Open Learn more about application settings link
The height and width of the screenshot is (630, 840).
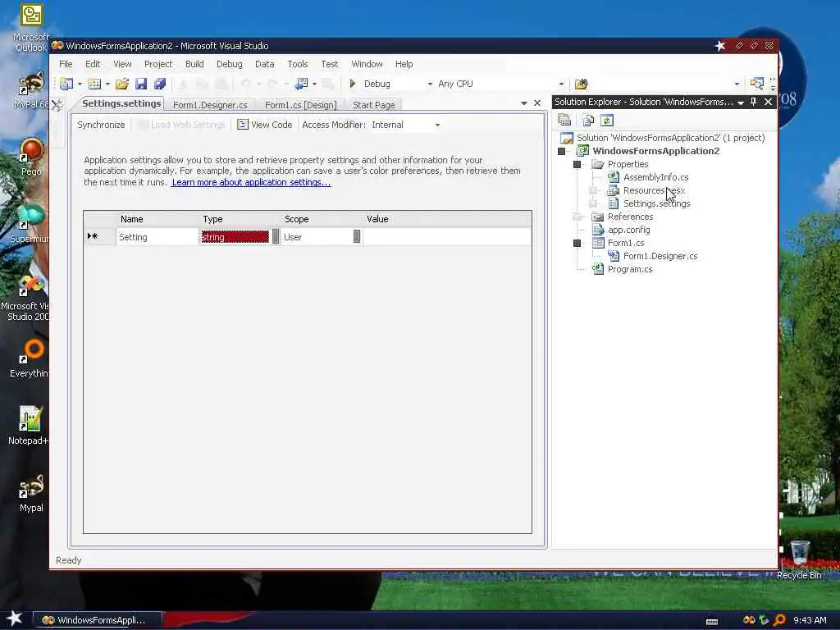tap(251, 182)
